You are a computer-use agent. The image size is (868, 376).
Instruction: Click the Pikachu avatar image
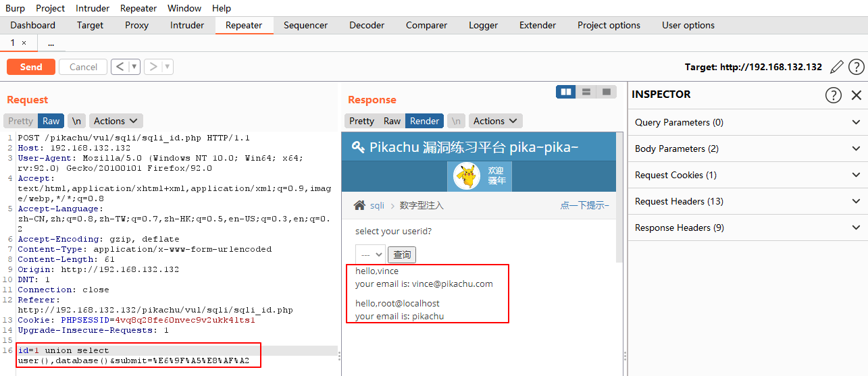(467, 177)
